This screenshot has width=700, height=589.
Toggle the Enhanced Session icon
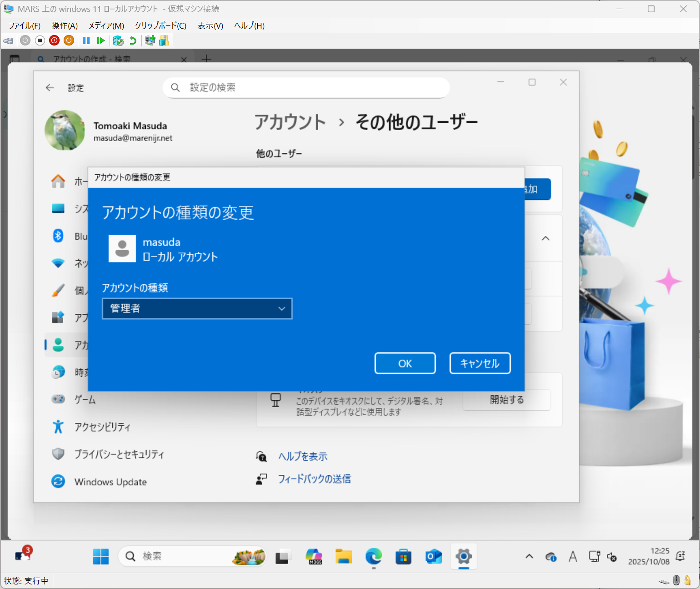(x=150, y=41)
